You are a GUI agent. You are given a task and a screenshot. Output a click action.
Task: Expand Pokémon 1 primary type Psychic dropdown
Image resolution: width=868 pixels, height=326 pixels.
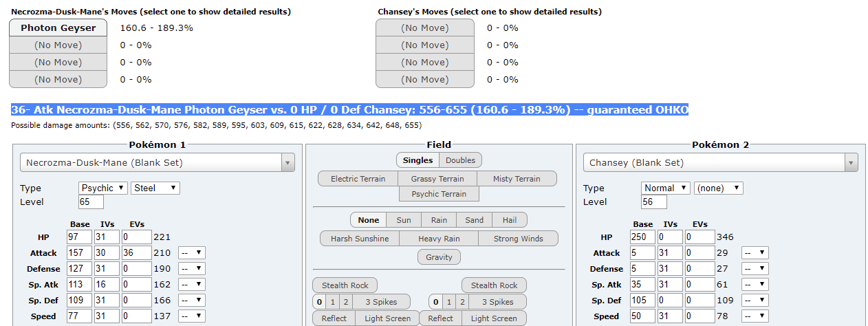pos(103,188)
